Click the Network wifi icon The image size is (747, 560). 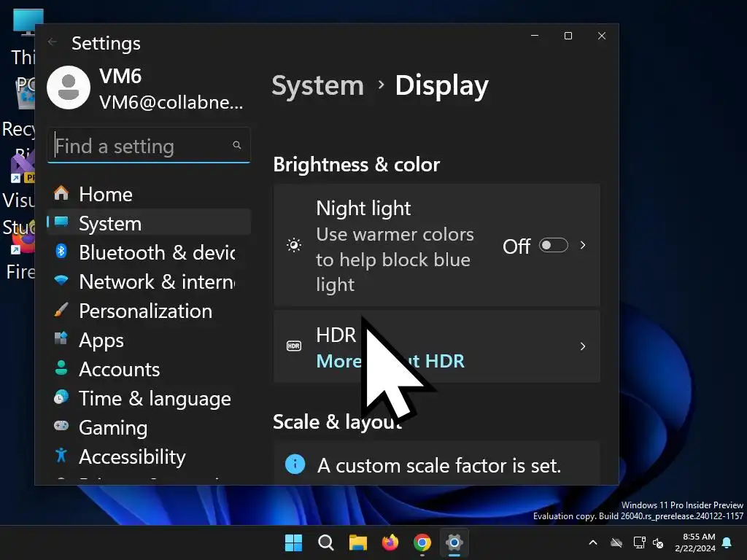pos(61,280)
